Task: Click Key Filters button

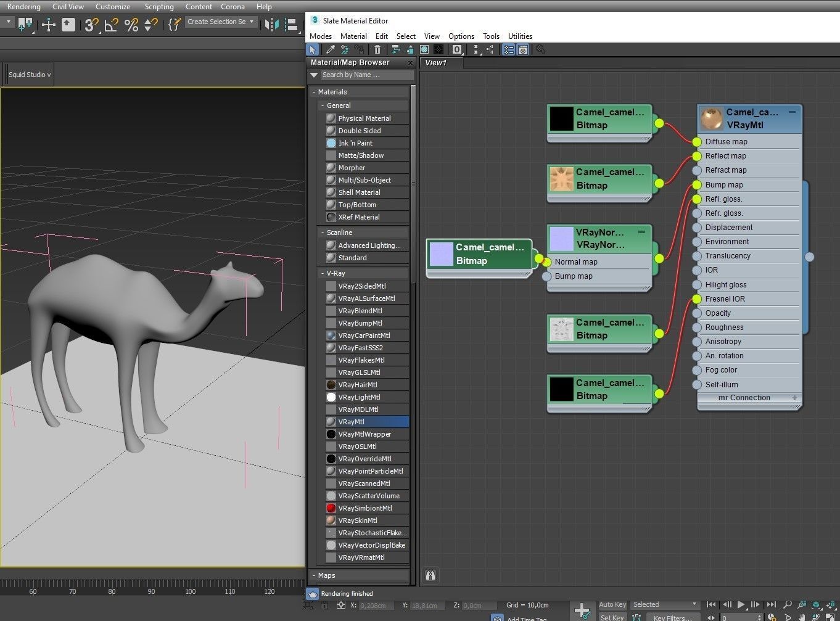Action: [672, 617]
